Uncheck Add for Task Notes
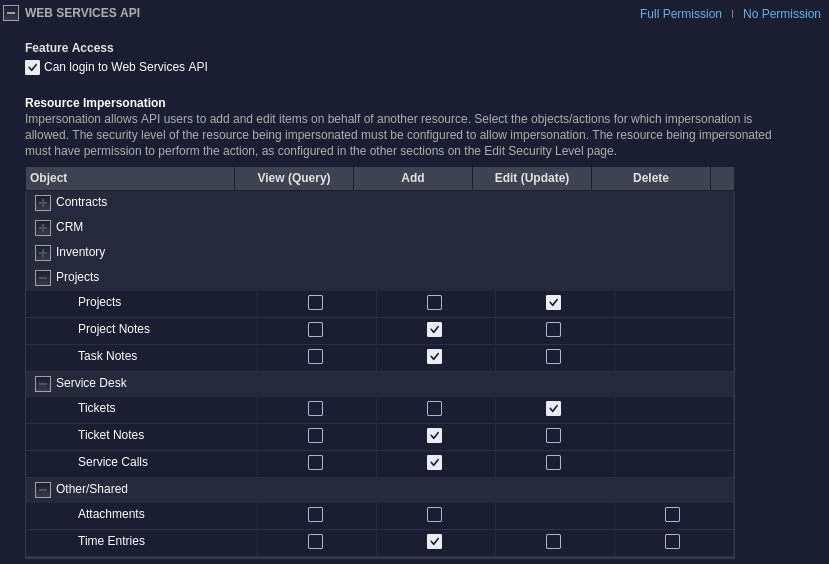 [x=434, y=356]
